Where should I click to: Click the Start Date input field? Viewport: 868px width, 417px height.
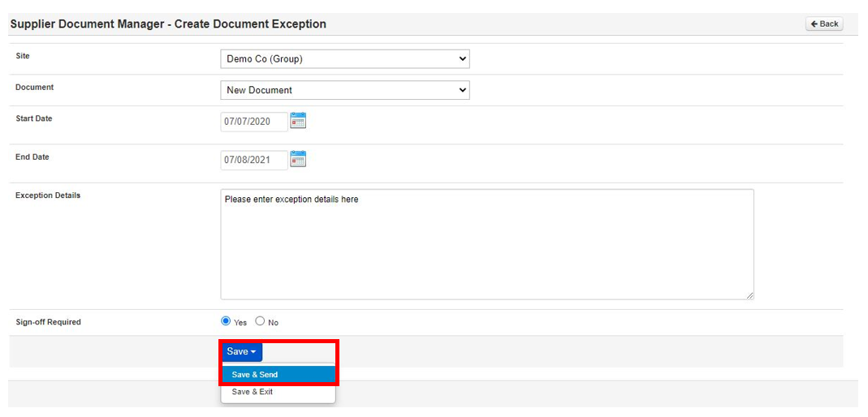tap(254, 122)
